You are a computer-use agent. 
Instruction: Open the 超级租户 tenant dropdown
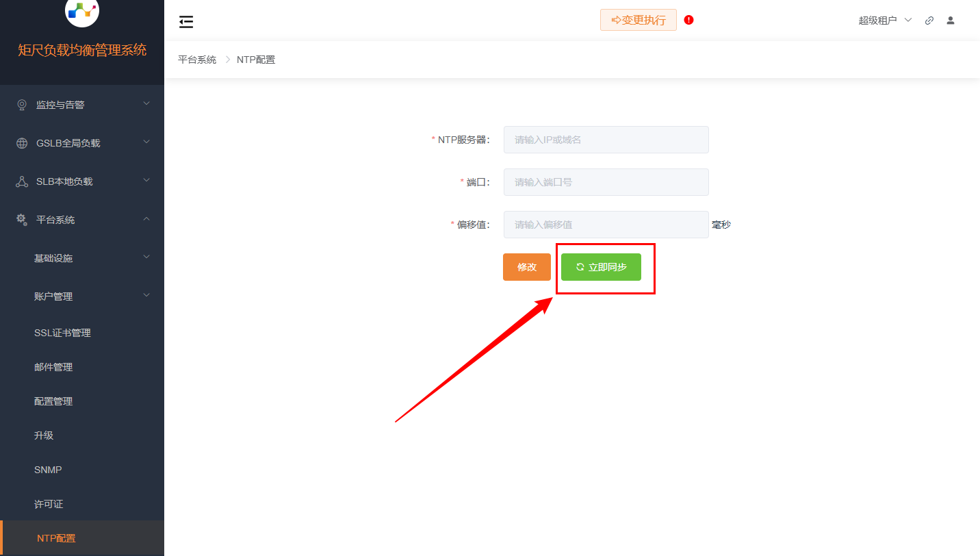pyautogui.click(x=885, y=21)
